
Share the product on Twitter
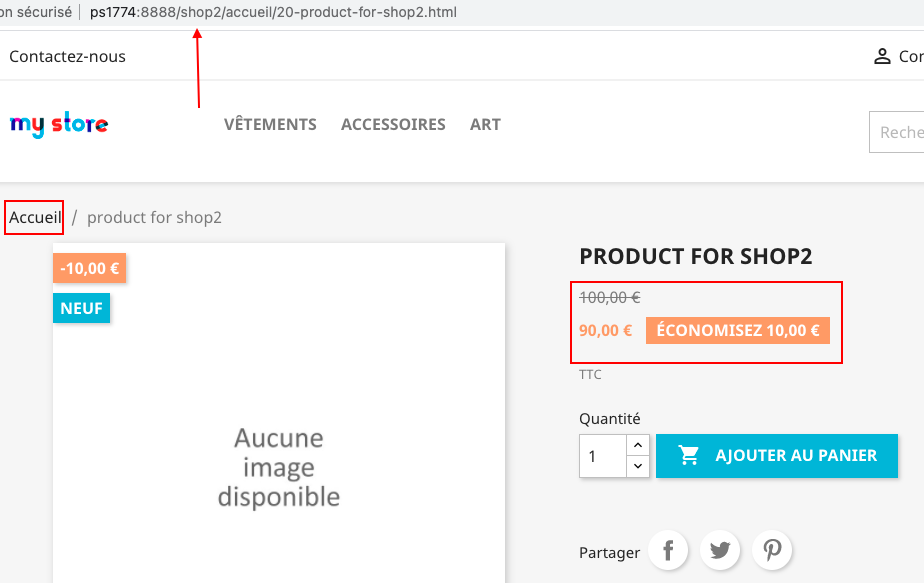(x=720, y=550)
